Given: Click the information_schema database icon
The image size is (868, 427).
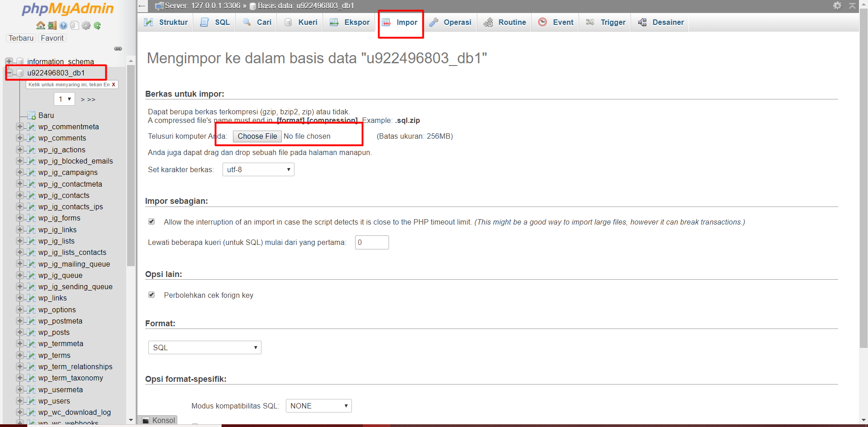Looking at the screenshot, I should 20,61.
